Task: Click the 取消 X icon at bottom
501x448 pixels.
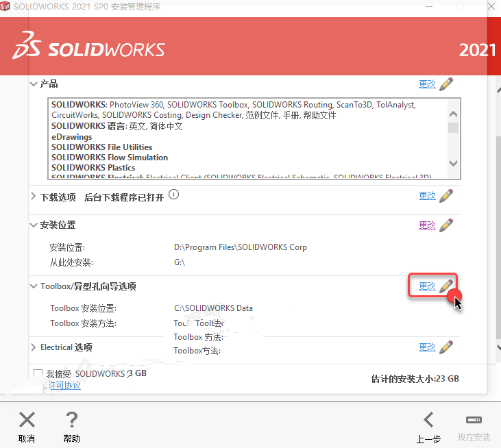Action: 27,420
